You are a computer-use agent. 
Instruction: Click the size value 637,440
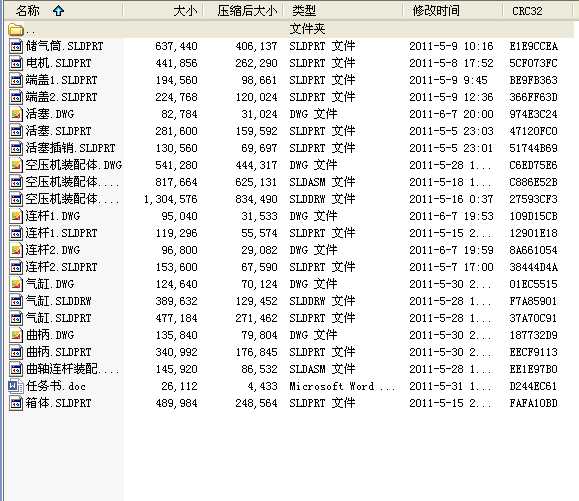pos(177,46)
